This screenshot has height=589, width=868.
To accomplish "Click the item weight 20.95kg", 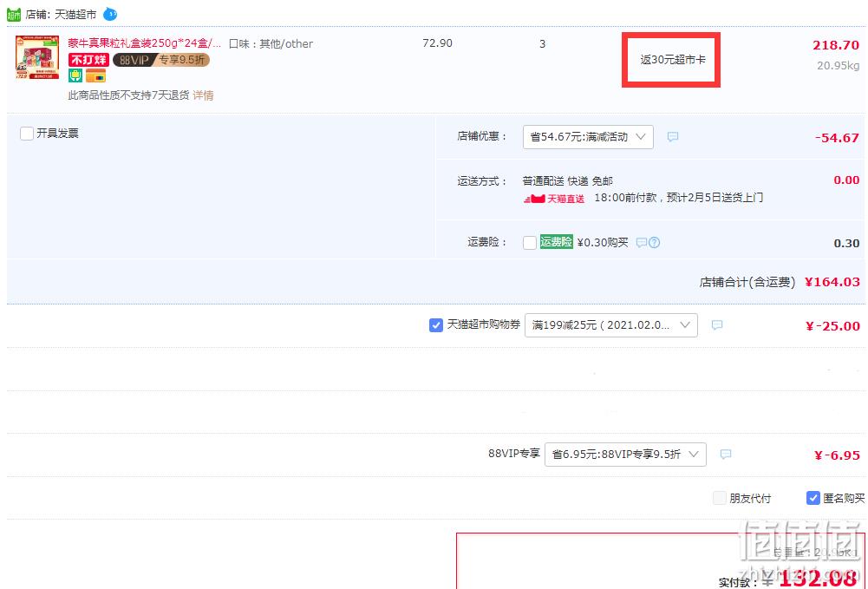I will (x=839, y=65).
